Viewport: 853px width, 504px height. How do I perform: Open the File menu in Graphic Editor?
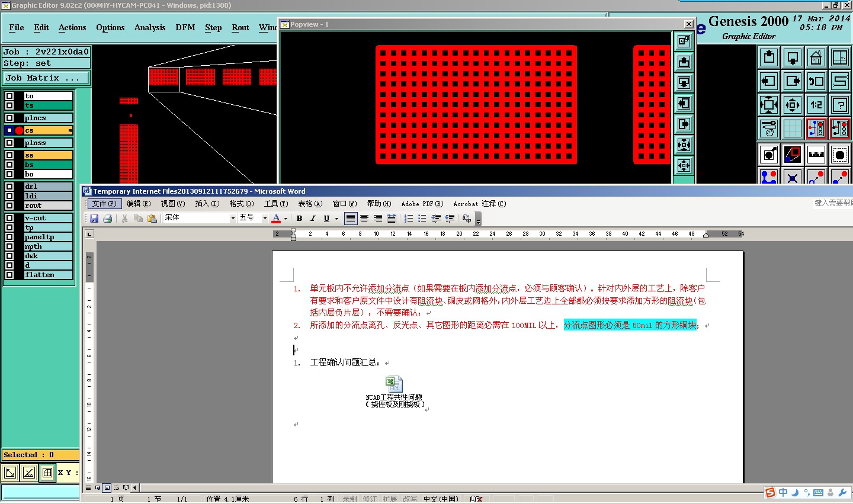coord(17,27)
